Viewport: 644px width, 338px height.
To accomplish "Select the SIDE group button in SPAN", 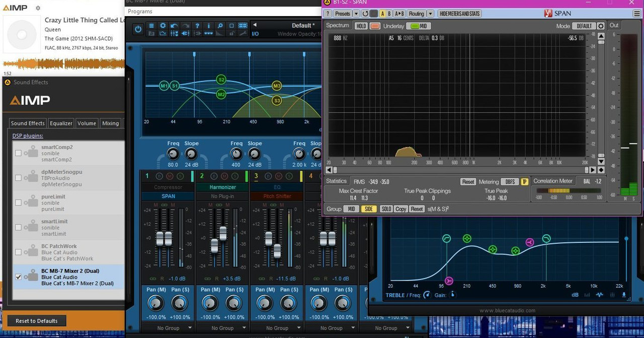I will click(x=369, y=209).
